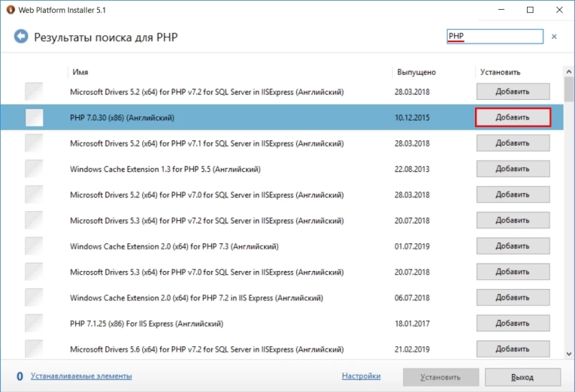The height and width of the screenshot is (392, 575).
Task: Select Microsoft Drivers 5.2 for PHP v7.1 name
Action: tap(207, 143)
